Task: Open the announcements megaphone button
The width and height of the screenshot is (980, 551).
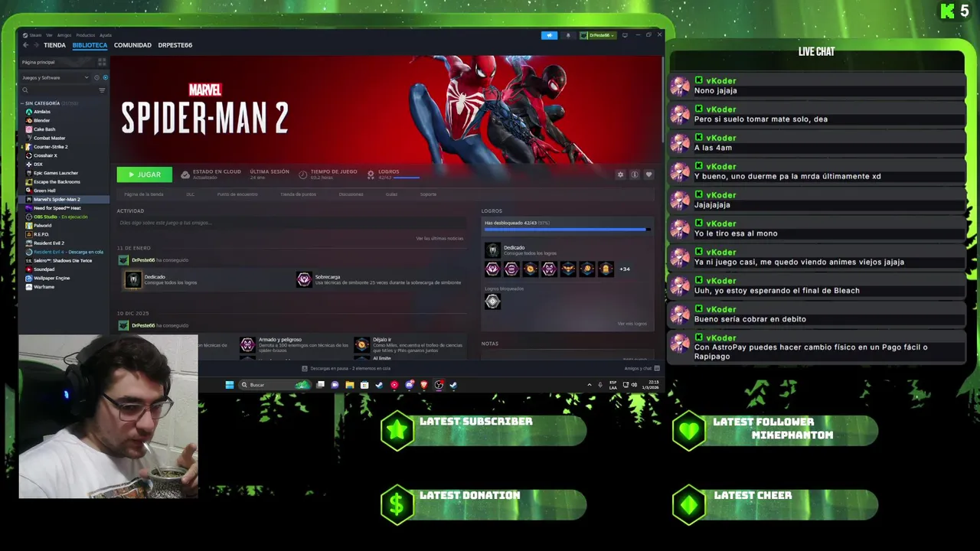Action: tap(549, 35)
